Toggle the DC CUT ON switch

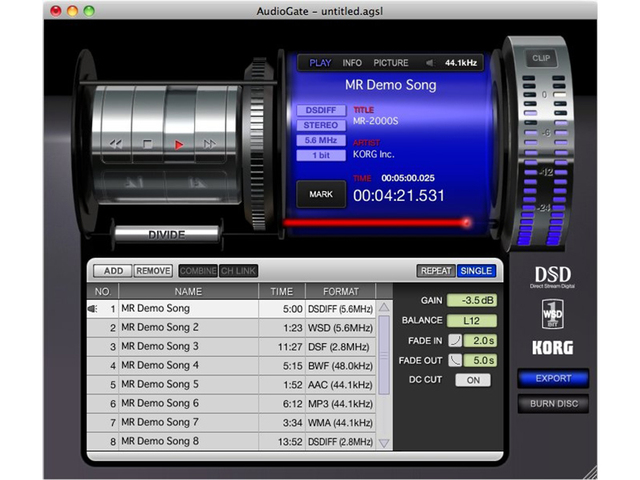tap(473, 380)
